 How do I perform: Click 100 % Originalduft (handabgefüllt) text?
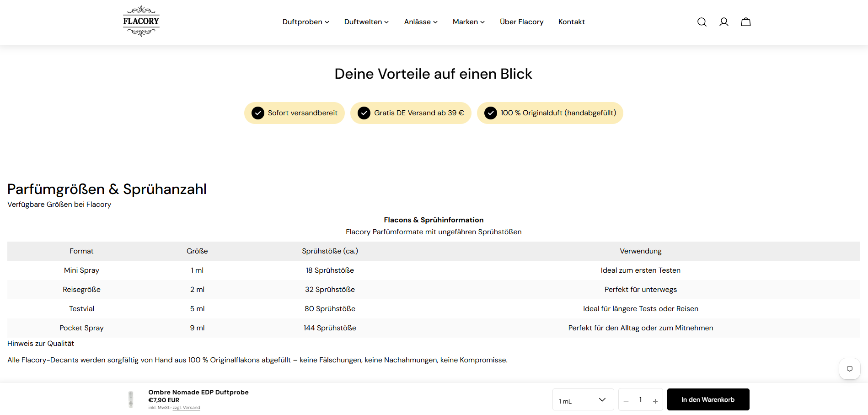tap(558, 113)
